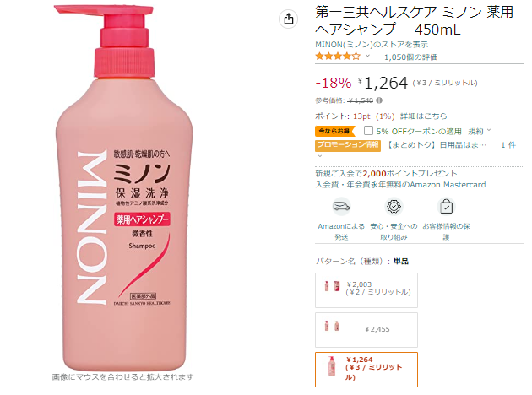Click the share icon beside product image
Screen dimensions: 532x395
(289, 19)
